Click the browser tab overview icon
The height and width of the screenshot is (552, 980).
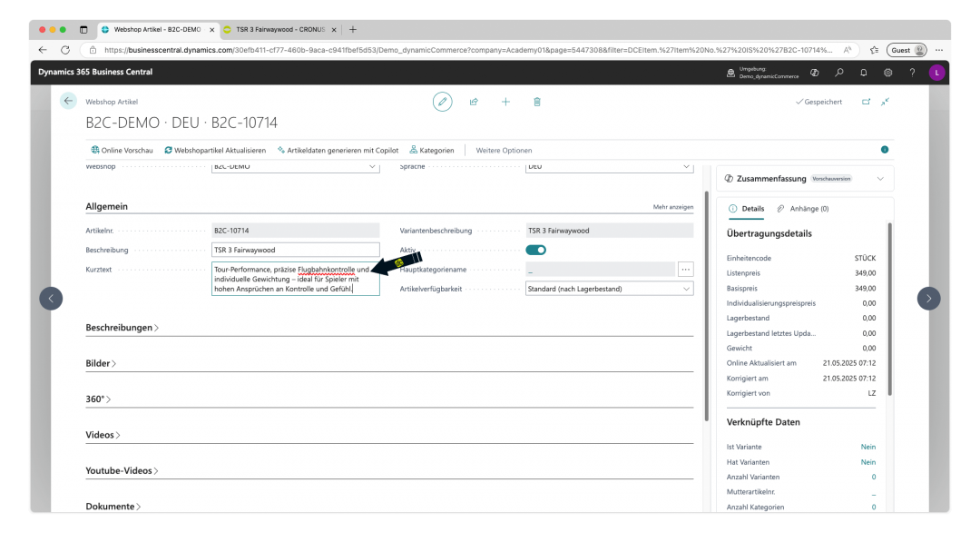83,29
